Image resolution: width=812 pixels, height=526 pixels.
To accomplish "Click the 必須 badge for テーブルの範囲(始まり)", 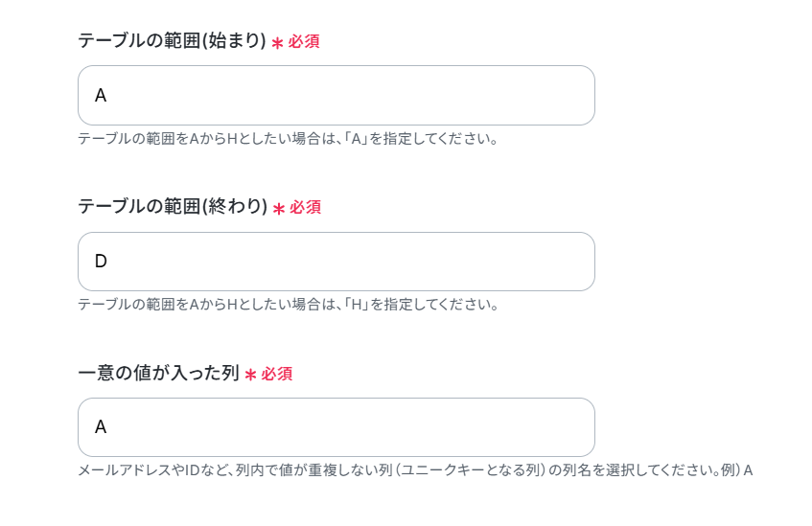I will (x=304, y=42).
